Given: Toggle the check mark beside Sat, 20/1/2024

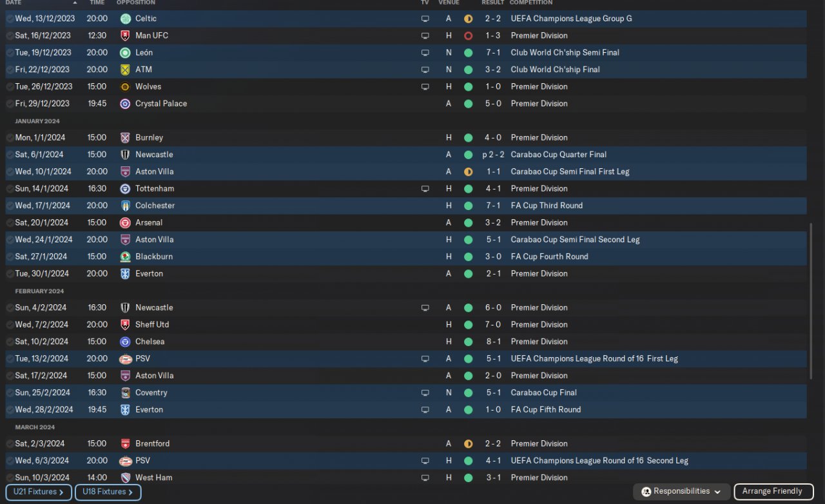Looking at the screenshot, I should (x=10, y=222).
